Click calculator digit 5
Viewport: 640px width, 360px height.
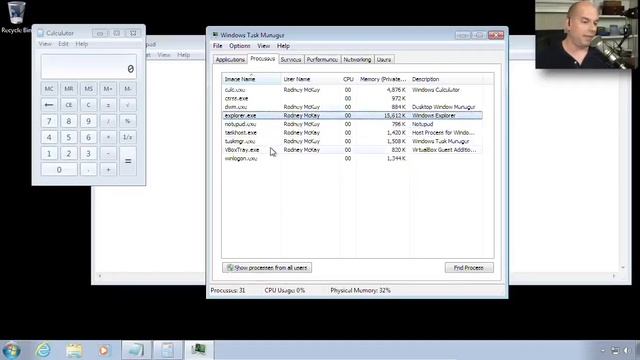pos(69,138)
